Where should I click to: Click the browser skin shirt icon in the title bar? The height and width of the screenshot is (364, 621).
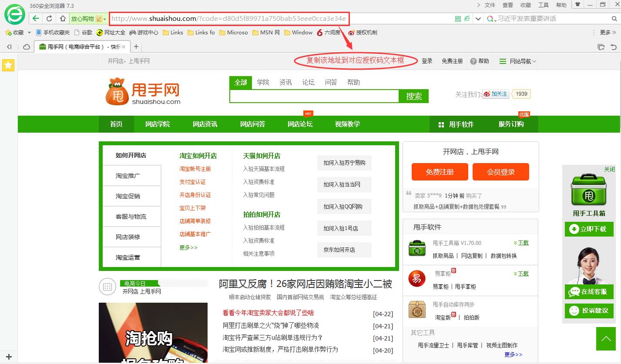coord(577,4)
